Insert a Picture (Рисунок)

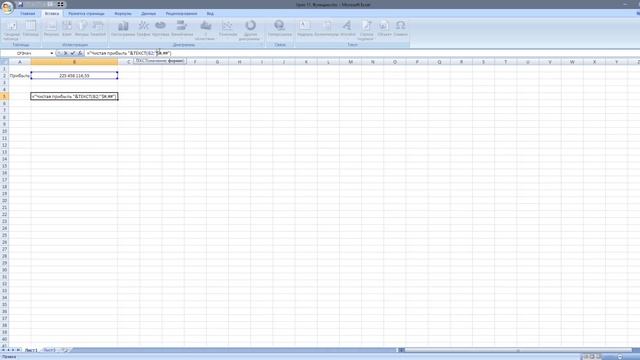[x=51, y=30]
